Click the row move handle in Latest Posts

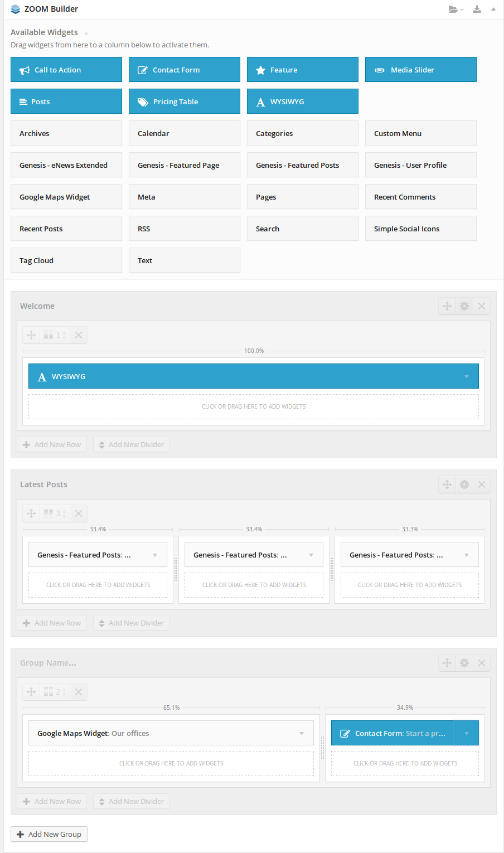pos(31,513)
